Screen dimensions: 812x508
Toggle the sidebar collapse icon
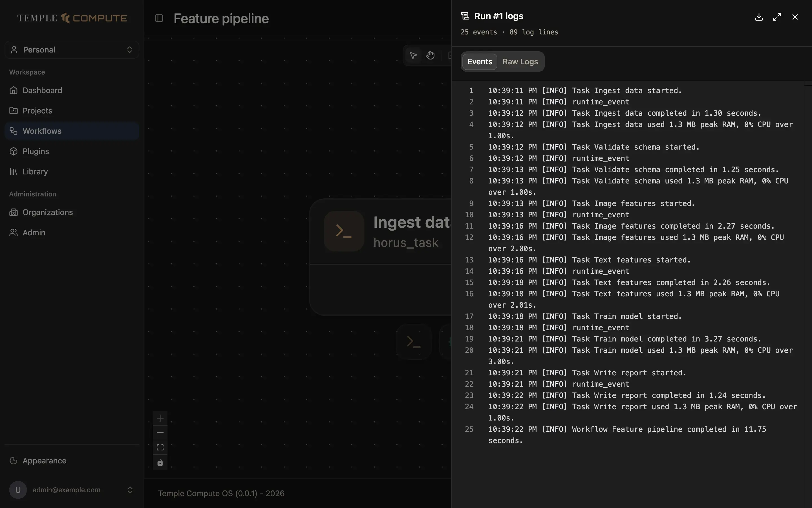coord(159,18)
